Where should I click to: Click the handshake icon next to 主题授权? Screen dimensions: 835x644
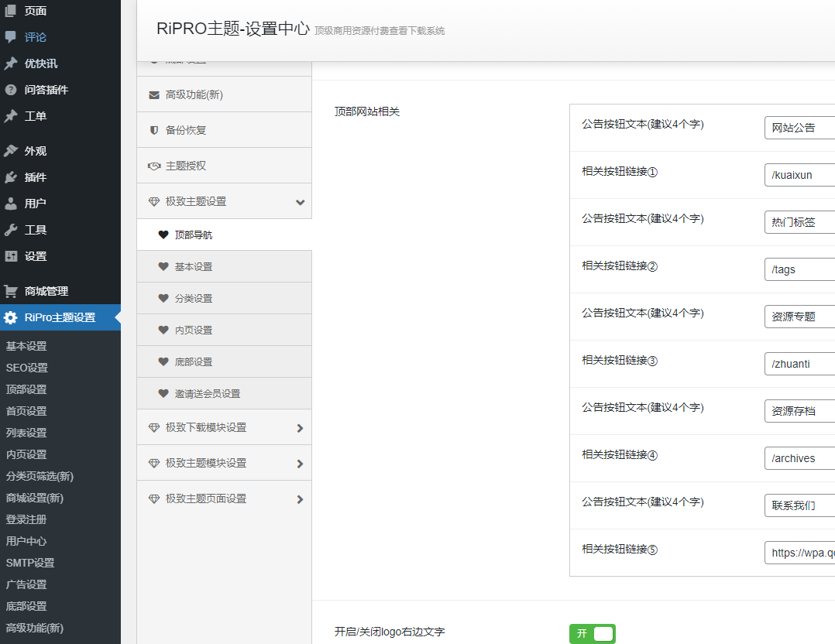(153, 166)
